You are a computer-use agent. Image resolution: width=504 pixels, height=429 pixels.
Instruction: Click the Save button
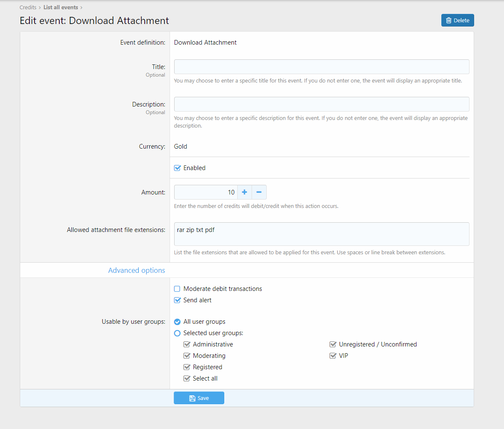point(199,398)
